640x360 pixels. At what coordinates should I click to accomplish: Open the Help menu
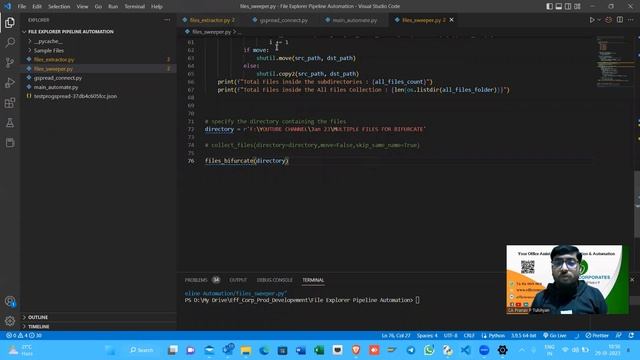tap(157, 7)
